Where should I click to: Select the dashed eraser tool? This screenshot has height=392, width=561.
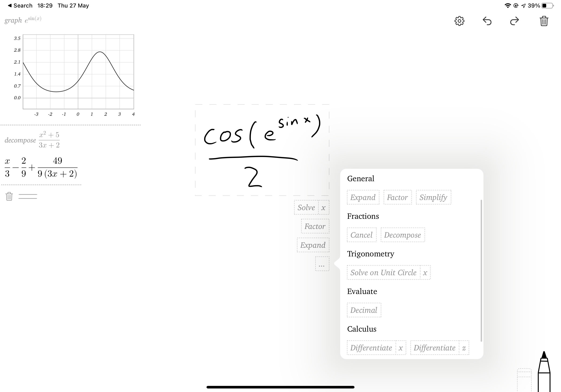click(524, 380)
